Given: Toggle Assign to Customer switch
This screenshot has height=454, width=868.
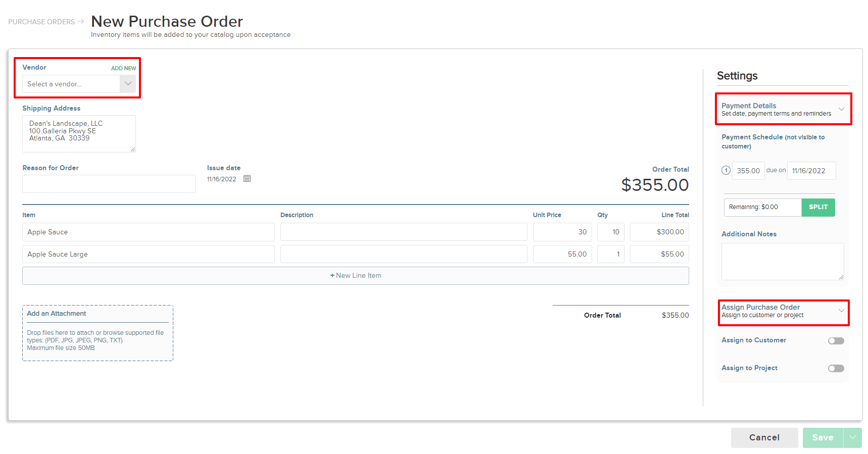Looking at the screenshot, I should tap(836, 341).
